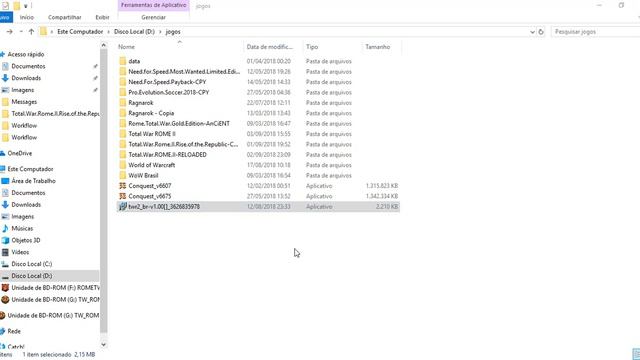Image resolution: width=640 pixels, height=360 pixels.
Task: Select Disco Local (D:) in navigation pane
Action: pos(31,276)
